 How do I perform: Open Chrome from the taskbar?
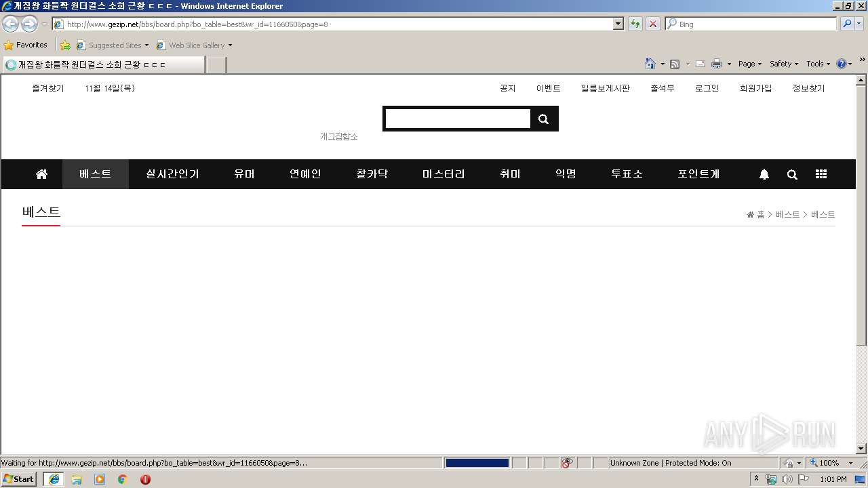[x=123, y=479]
